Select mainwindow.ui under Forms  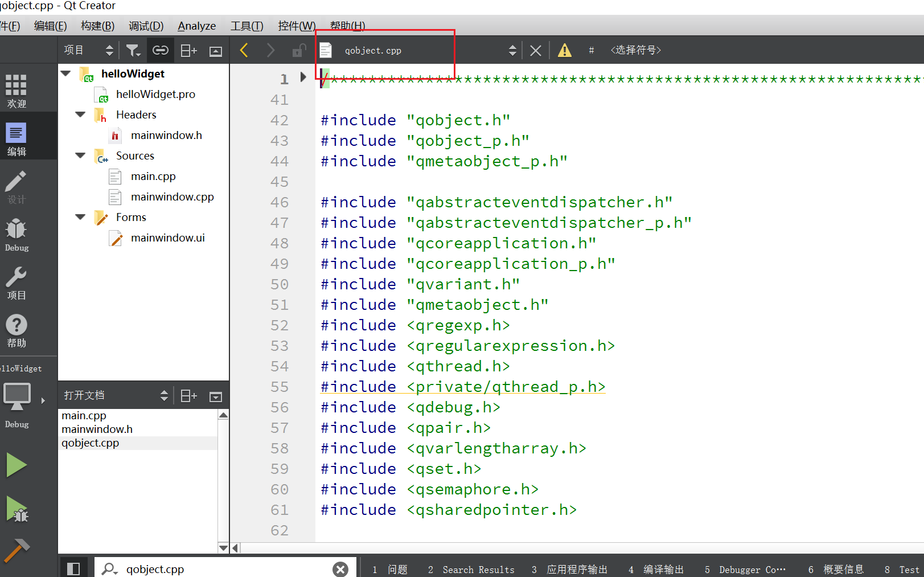click(167, 238)
